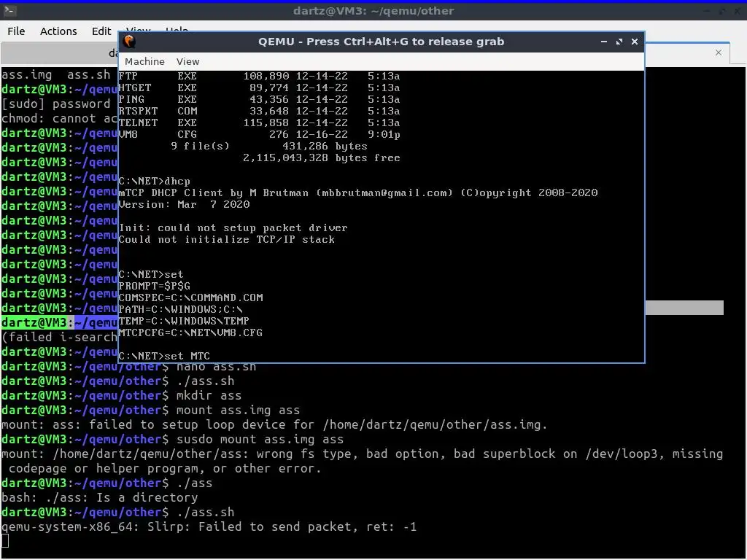Click 'codepage or helper program, or other error.' line
The height and width of the screenshot is (560, 747).
point(165,469)
